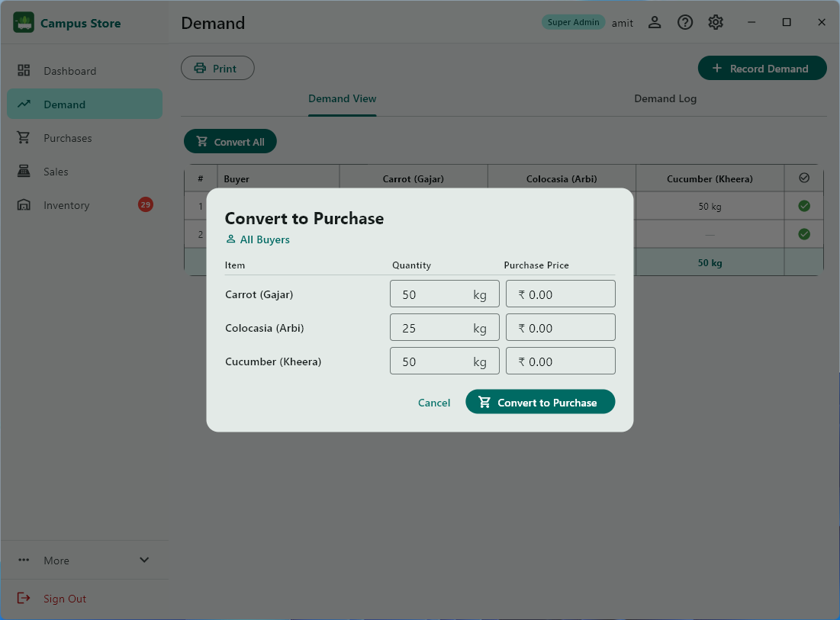The image size is (840, 620).
Task: Click the Cucumber (Kheera) quantity field
Action: [445, 361]
